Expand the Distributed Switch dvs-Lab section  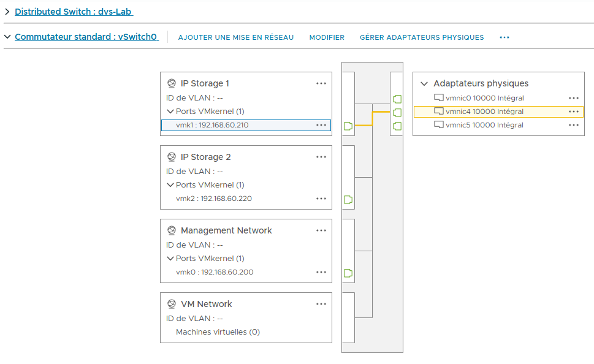(x=8, y=11)
